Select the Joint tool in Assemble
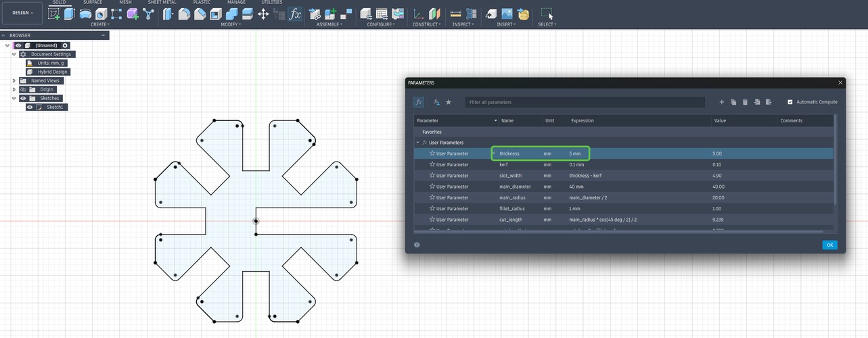This screenshot has width=868, height=338. [x=346, y=14]
